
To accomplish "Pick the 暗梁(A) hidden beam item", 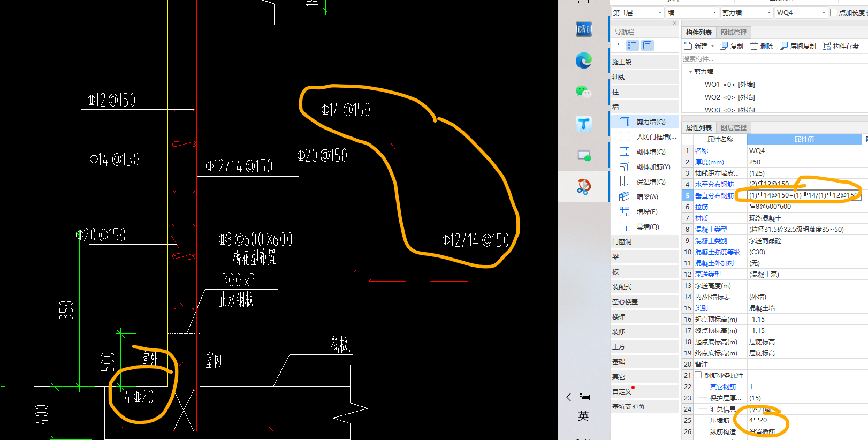I will [x=646, y=197].
